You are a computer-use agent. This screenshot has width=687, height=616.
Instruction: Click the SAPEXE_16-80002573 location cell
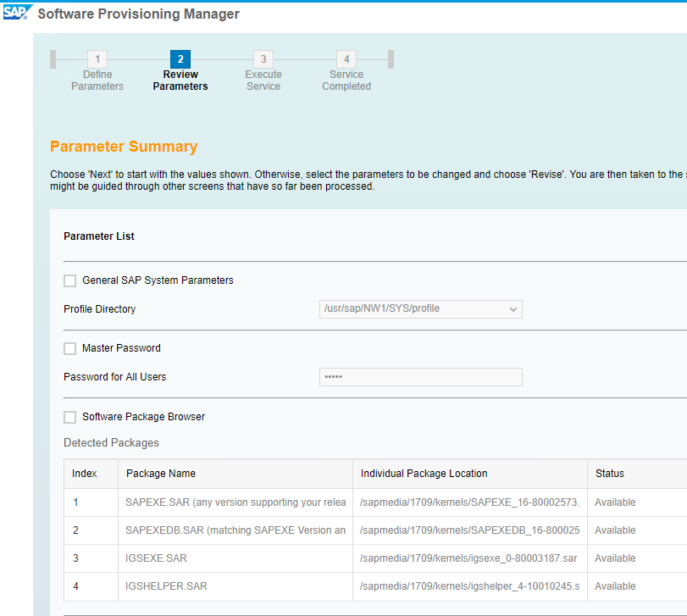click(x=469, y=502)
